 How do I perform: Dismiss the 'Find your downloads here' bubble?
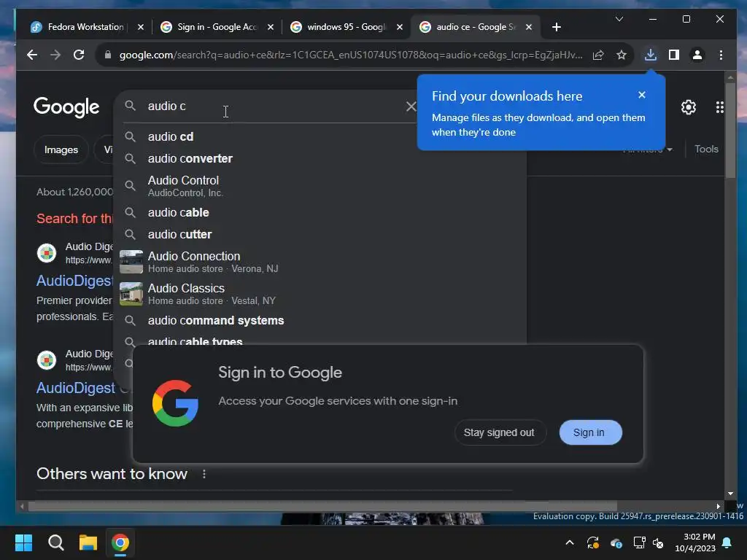[x=642, y=95]
